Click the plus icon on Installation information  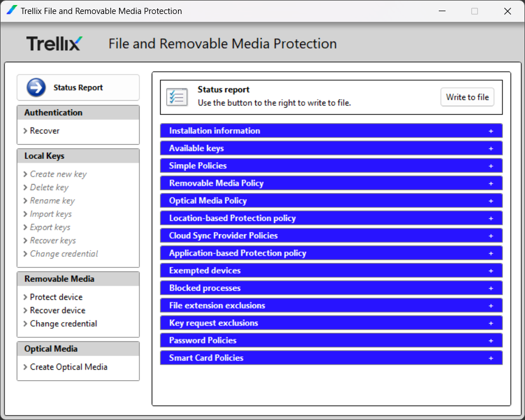[491, 131]
